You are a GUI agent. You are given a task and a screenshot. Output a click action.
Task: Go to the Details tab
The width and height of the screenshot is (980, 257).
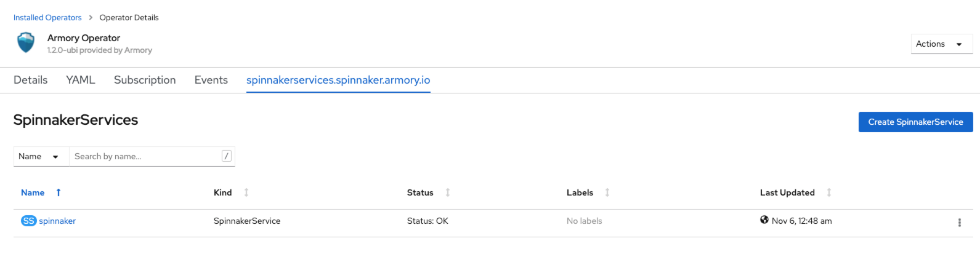[31, 80]
